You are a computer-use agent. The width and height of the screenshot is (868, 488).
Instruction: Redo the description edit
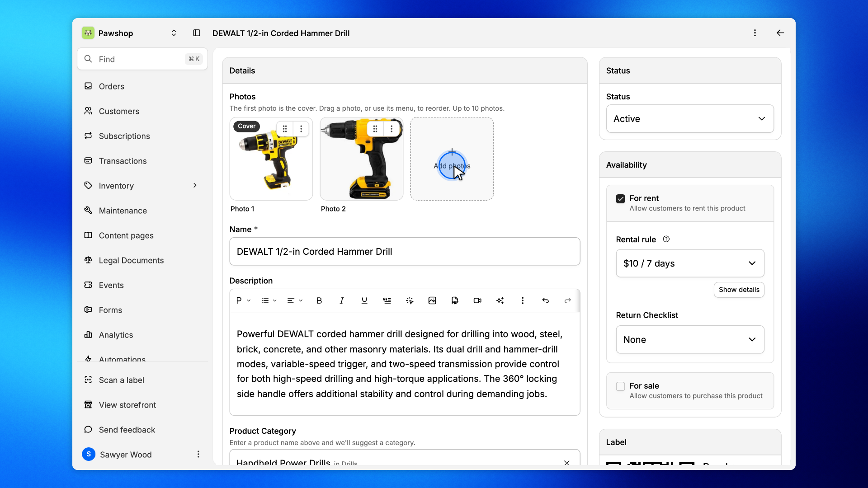(568, 300)
